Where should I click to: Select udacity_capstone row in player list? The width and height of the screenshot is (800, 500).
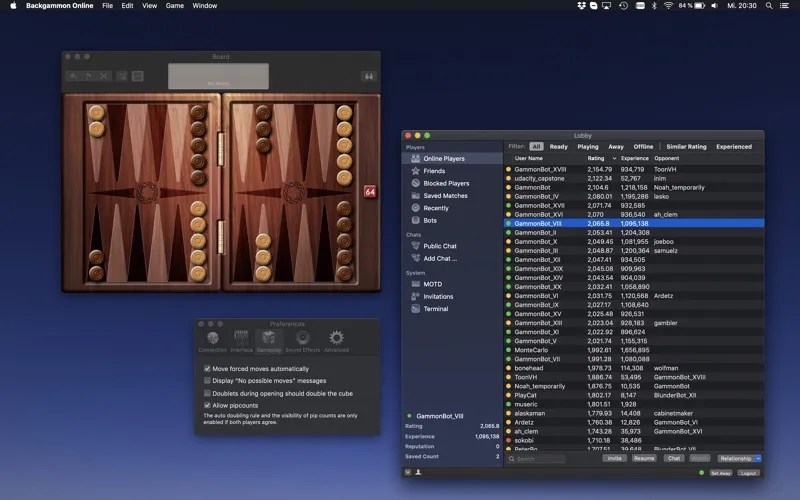point(634,179)
